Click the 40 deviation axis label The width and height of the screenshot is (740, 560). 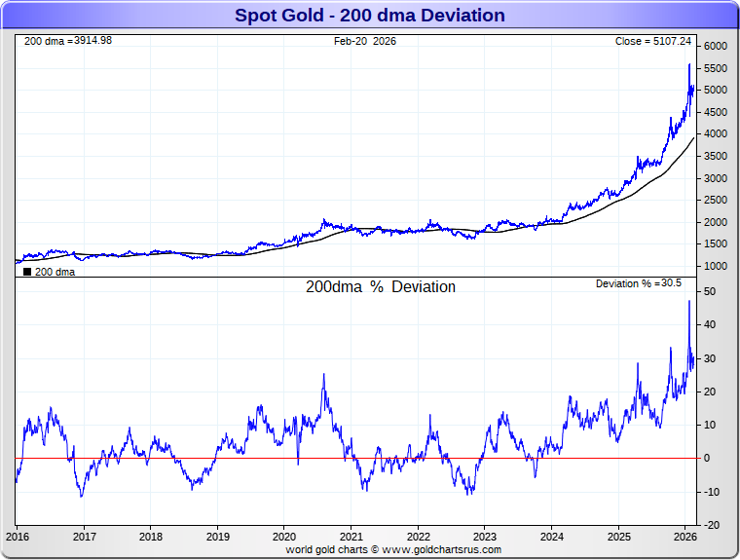(710, 324)
